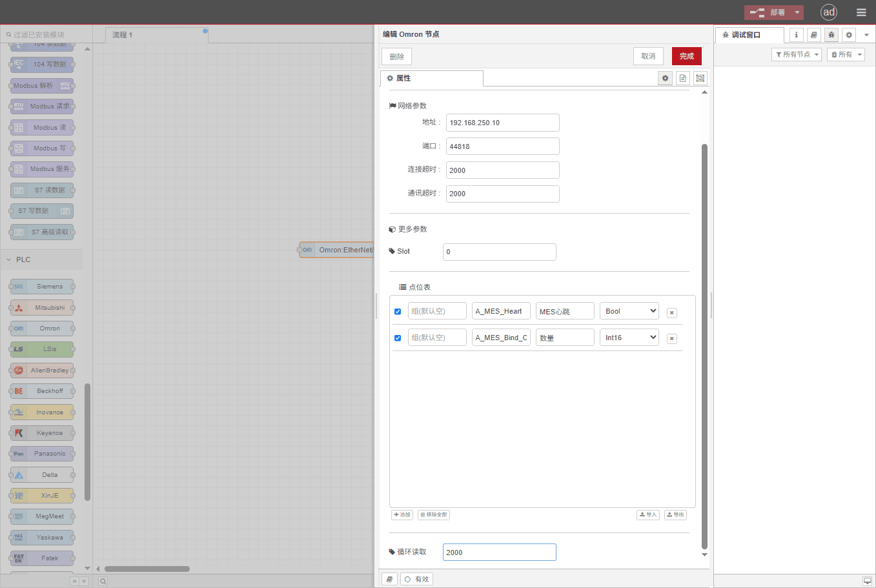Choose the Keyence node in palette
This screenshot has height=588, width=876.
[41, 432]
